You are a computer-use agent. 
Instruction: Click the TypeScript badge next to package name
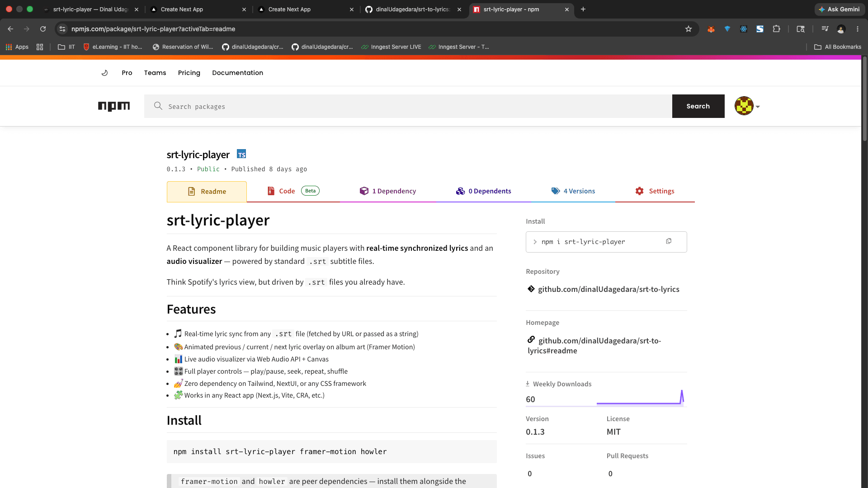click(241, 154)
